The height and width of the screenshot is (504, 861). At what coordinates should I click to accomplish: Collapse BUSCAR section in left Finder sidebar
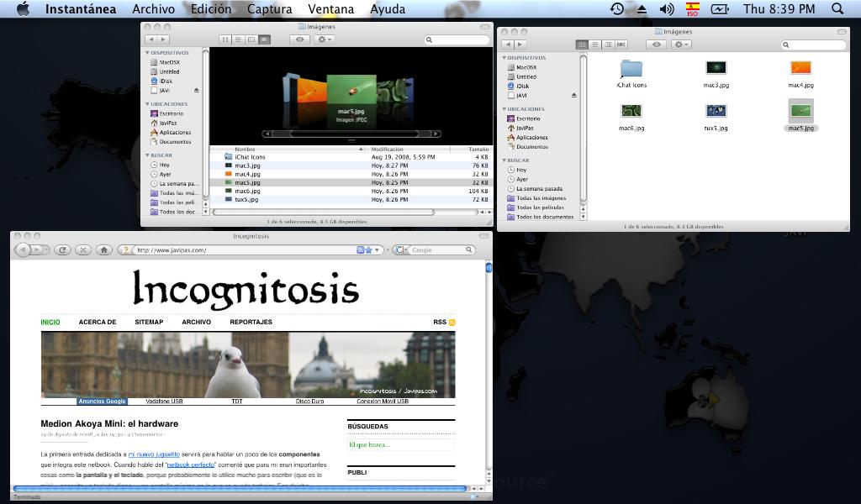click(x=147, y=155)
